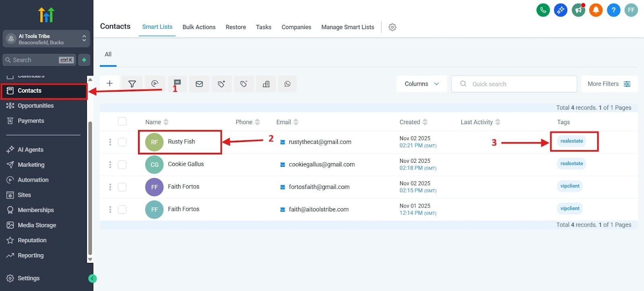The width and height of the screenshot is (644, 291).
Task: Toggle the select-all contacts checkbox
Action: click(122, 121)
